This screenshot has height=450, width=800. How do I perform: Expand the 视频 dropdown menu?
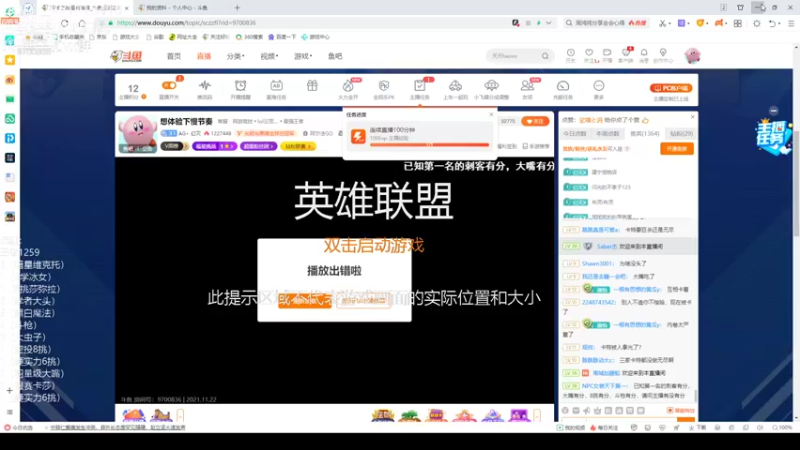click(269, 56)
